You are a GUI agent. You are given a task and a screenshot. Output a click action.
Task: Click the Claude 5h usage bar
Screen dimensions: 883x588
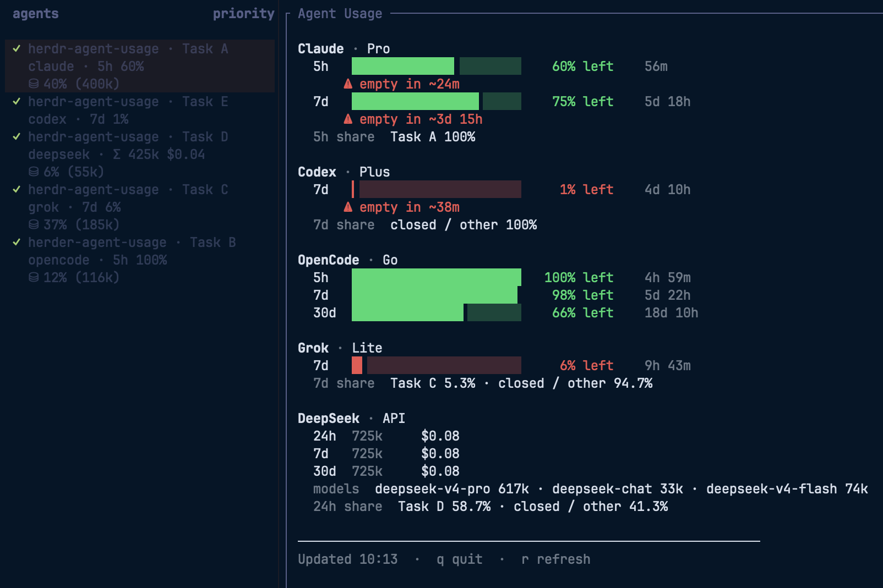click(437, 66)
